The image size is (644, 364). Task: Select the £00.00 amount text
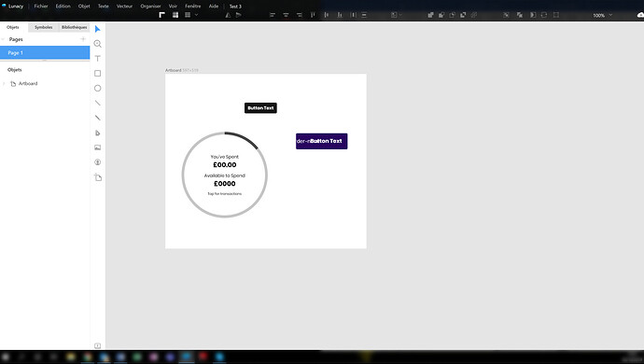(x=225, y=165)
